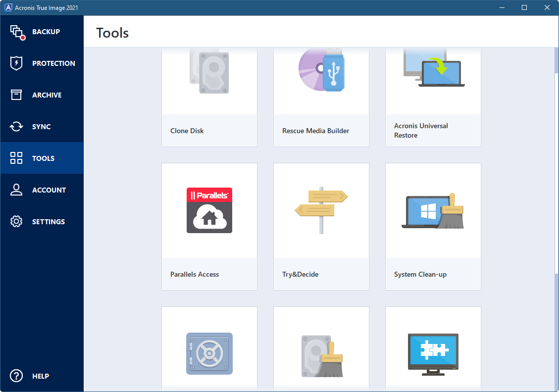This screenshot has height=392, width=559.
Task: Open Rescue Media Builder label
Action: [x=315, y=131]
